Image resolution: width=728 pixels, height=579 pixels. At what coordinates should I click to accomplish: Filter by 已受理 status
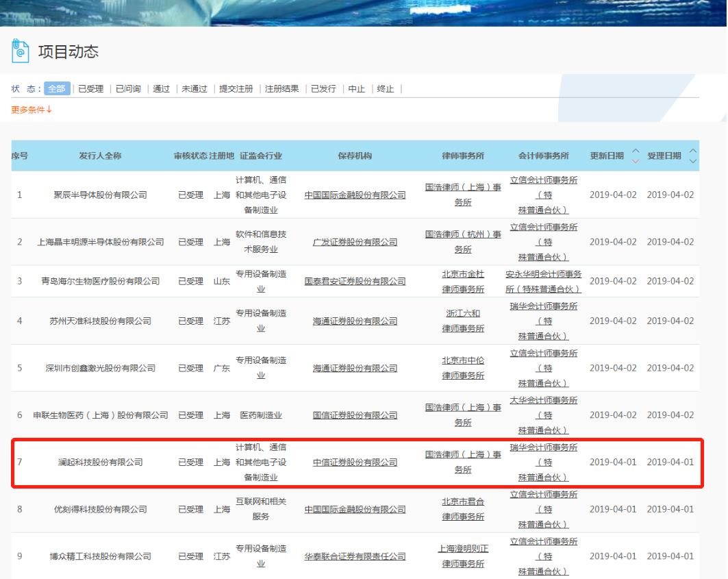[90, 88]
